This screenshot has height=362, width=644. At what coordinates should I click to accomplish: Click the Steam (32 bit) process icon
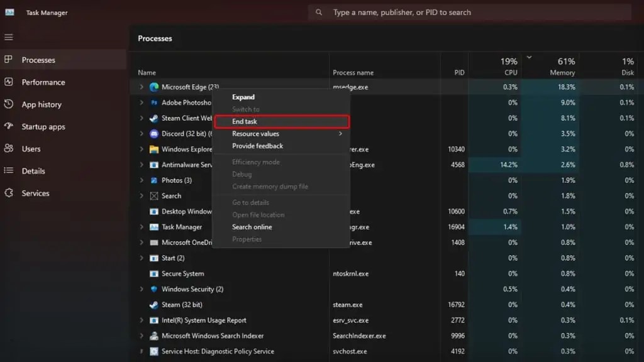(154, 305)
